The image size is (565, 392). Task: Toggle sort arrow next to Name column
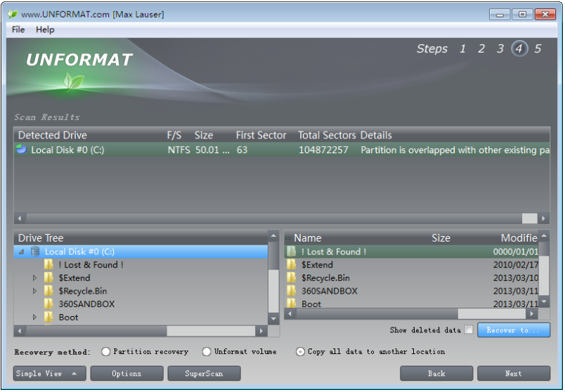(x=288, y=237)
